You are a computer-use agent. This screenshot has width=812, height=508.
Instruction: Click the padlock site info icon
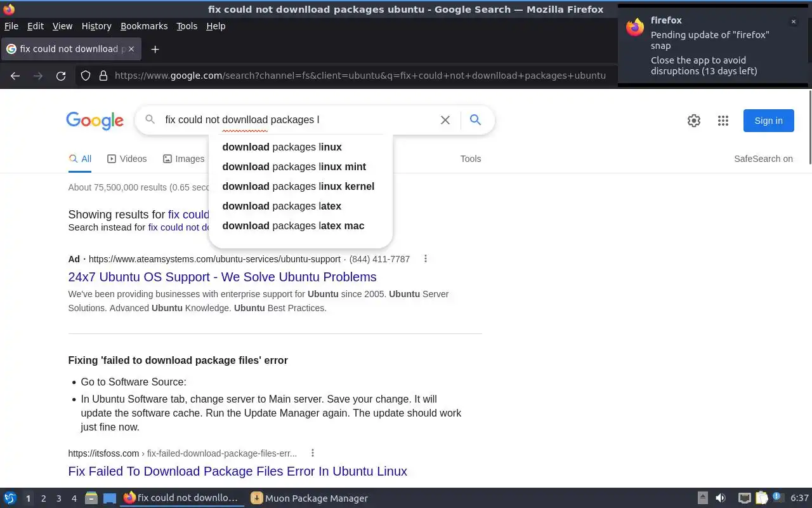[103, 76]
